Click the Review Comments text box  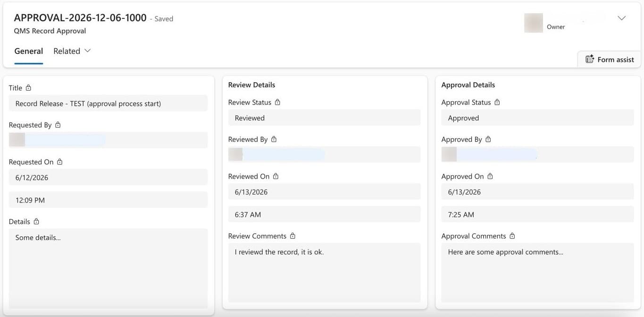click(324, 273)
